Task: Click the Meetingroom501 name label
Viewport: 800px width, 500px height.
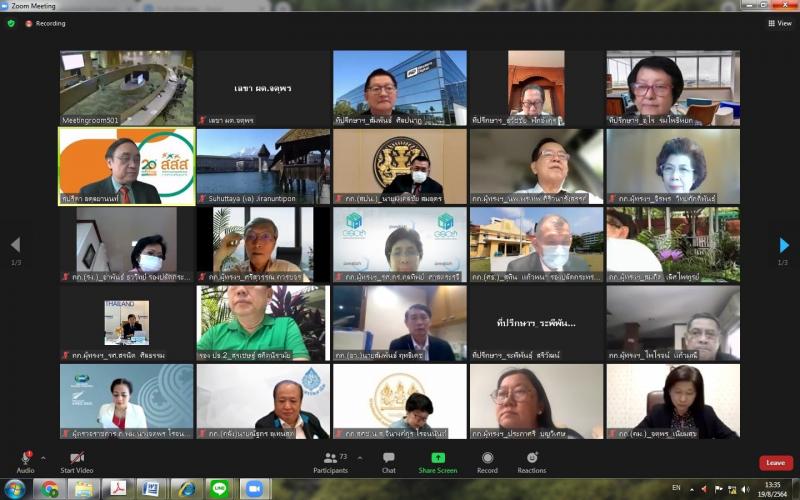Action: click(90, 120)
